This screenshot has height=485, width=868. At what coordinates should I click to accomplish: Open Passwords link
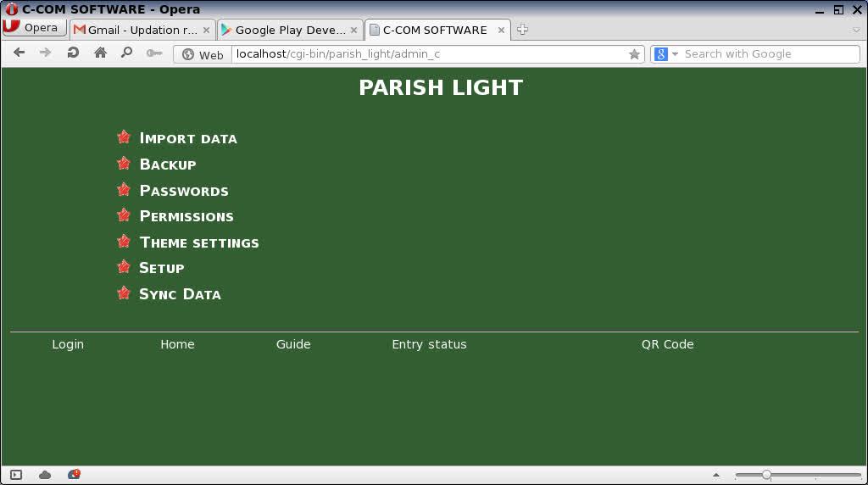coord(184,191)
